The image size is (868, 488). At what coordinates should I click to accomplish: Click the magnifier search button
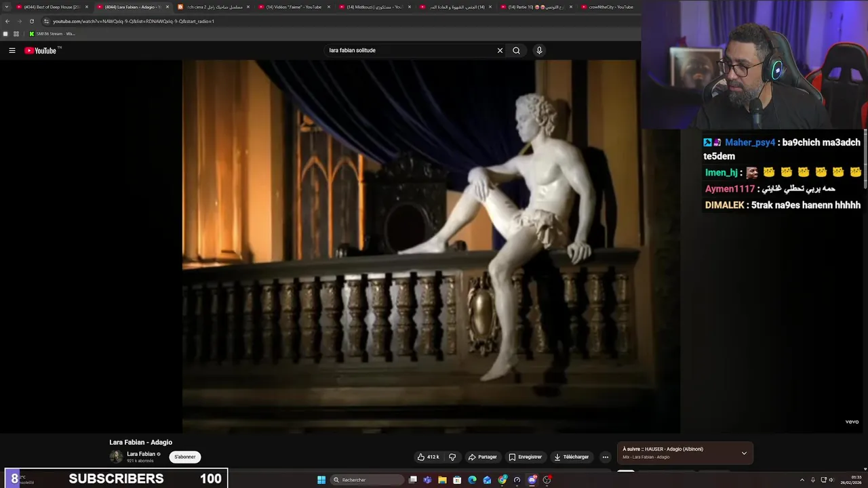pos(516,50)
